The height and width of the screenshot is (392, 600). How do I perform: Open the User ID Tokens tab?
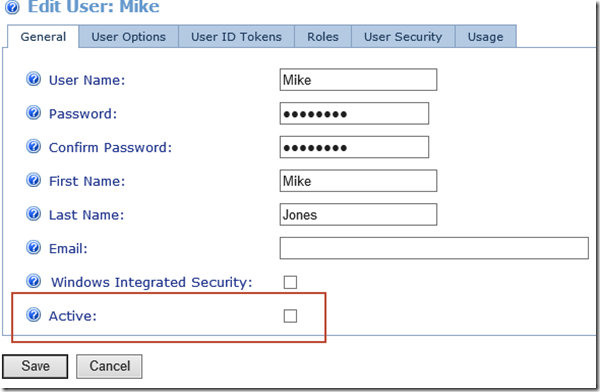[x=236, y=37]
